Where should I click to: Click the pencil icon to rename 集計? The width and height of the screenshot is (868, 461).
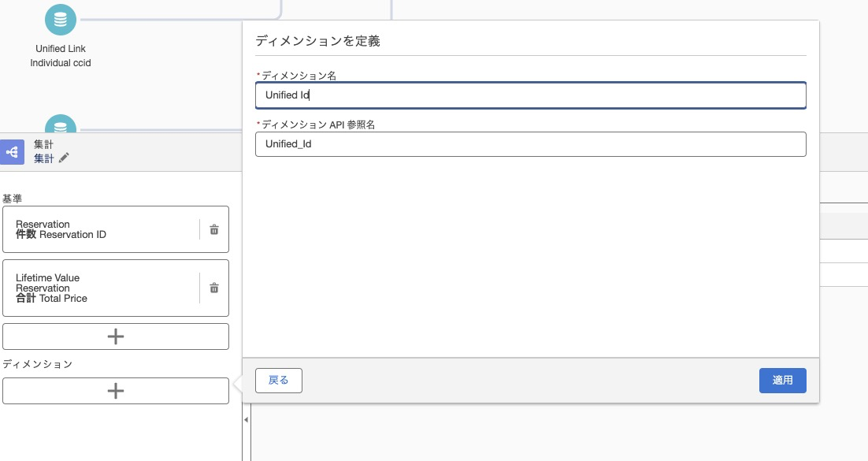65,158
